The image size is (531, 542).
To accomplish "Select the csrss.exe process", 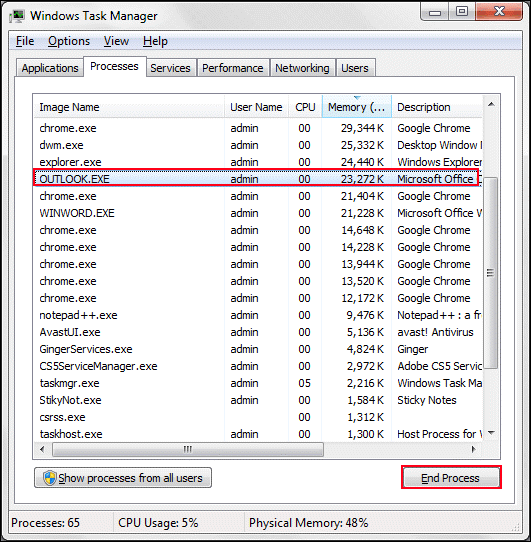I will pyautogui.click(x=258, y=417).
